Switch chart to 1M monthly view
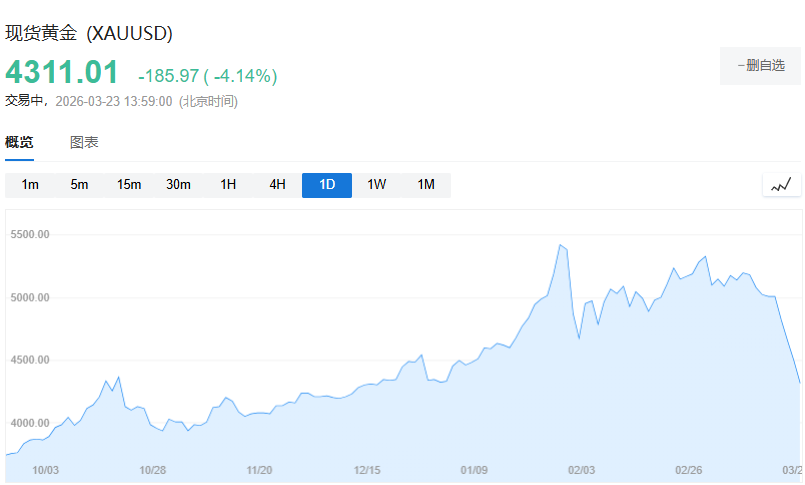 tap(426, 185)
